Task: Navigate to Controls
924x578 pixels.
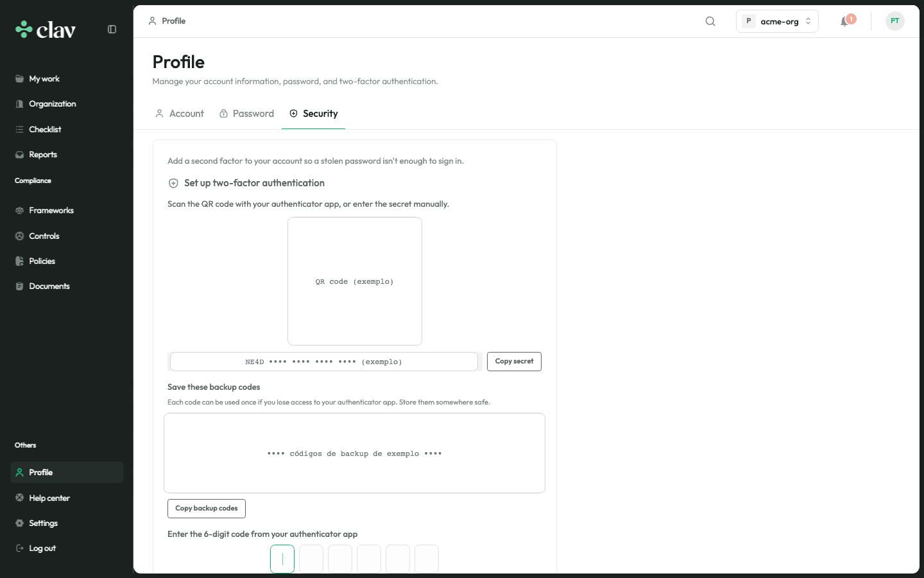Action: 67,236
